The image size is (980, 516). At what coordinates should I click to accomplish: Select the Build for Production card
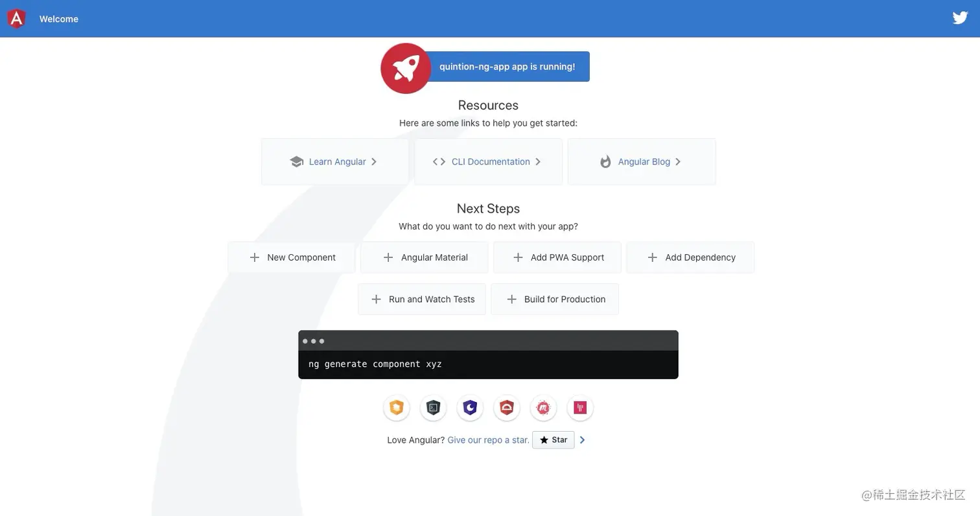tap(555, 299)
